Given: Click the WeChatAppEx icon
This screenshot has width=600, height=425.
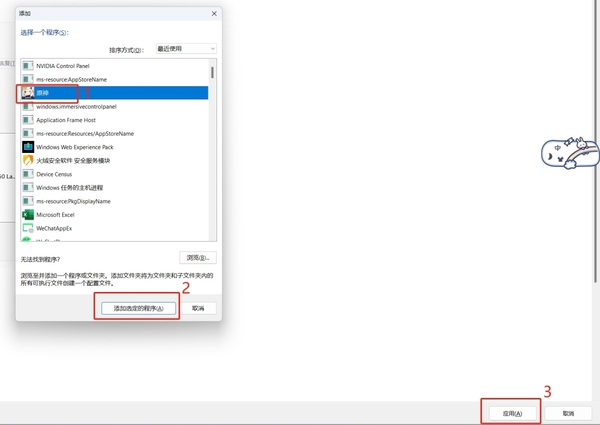Looking at the screenshot, I should click(28, 228).
